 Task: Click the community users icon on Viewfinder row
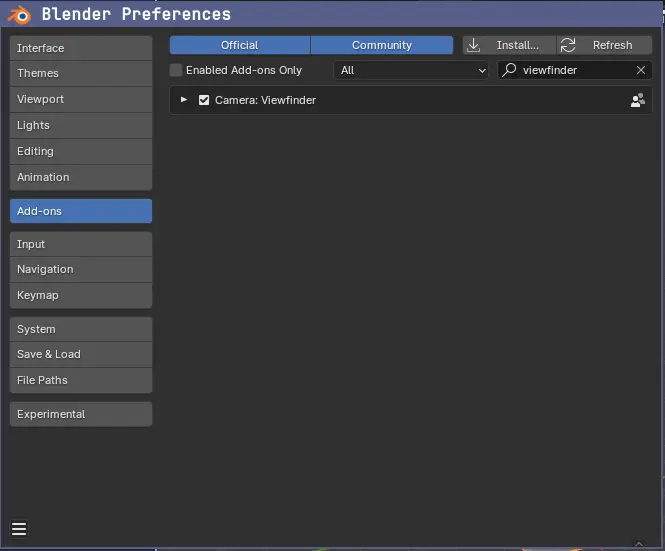pos(637,100)
